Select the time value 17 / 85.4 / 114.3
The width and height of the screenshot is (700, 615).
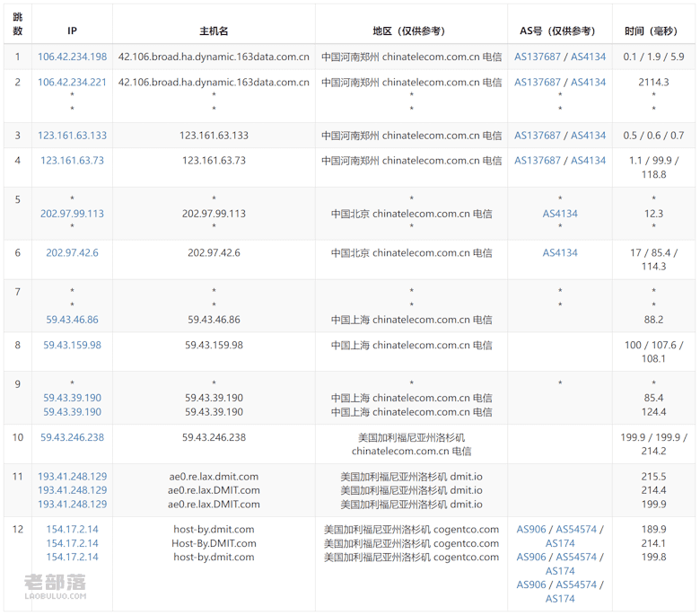(653, 259)
